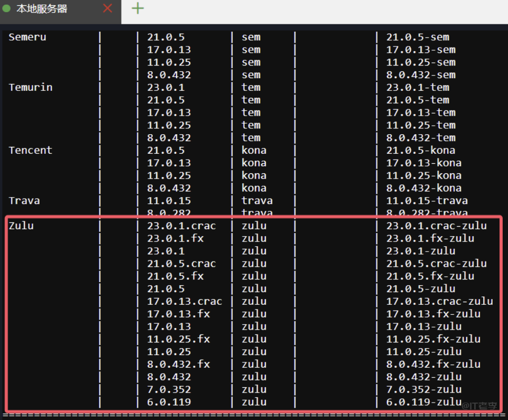Click the Temurin vendor name
508x420 pixels.
tap(31, 87)
